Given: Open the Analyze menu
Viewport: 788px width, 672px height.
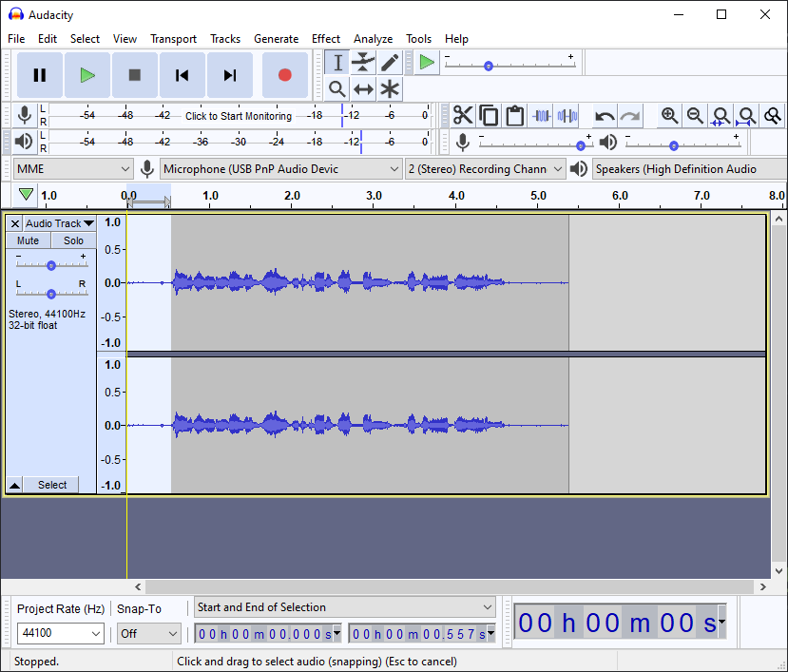Looking at the screenshot, I should click(x=373, y=39).
